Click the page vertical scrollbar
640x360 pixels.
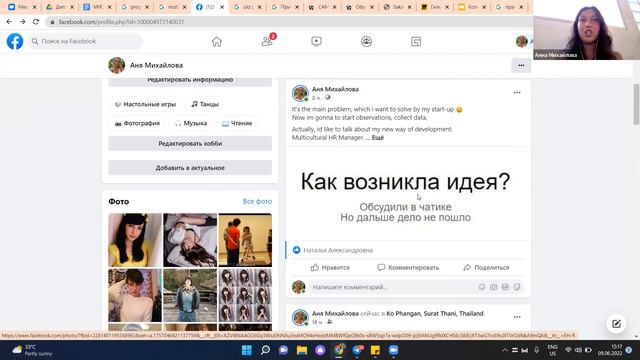[636, 104]
